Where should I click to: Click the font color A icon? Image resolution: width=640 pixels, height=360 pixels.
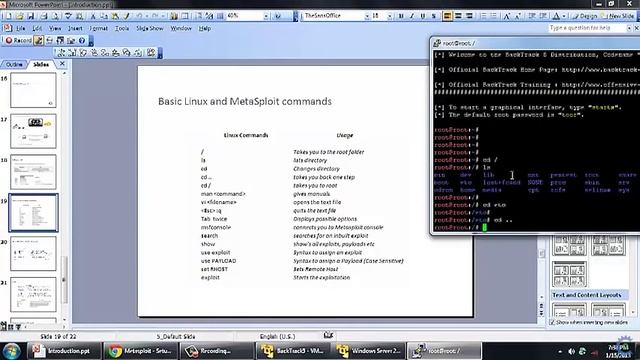point(556,16)
